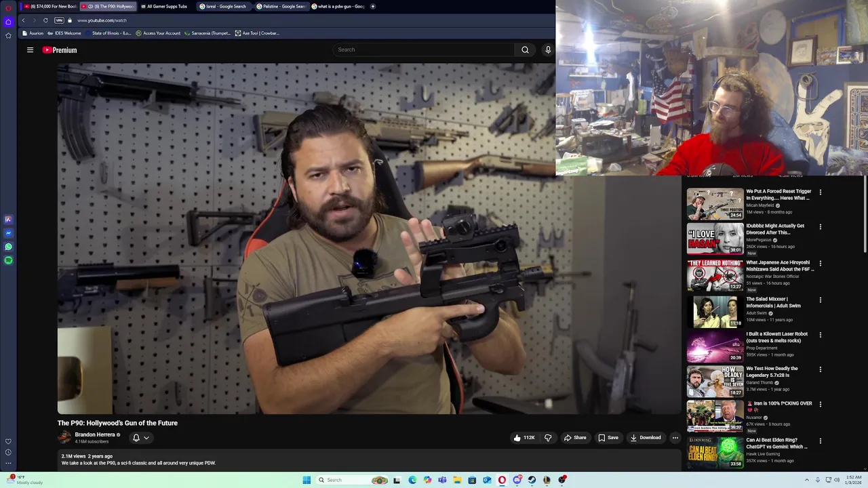Screen dimensions: 868x488
Task: Reload the page with refresh icon
Action: [x=45, y=20]
